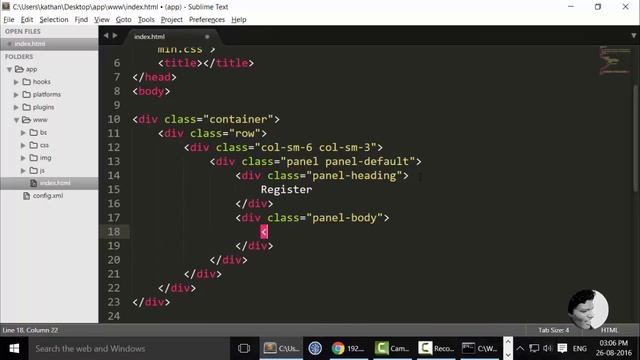Screen dimensions: 640x360
Task: Click the minimap code preview
Action: click(615, 61)
